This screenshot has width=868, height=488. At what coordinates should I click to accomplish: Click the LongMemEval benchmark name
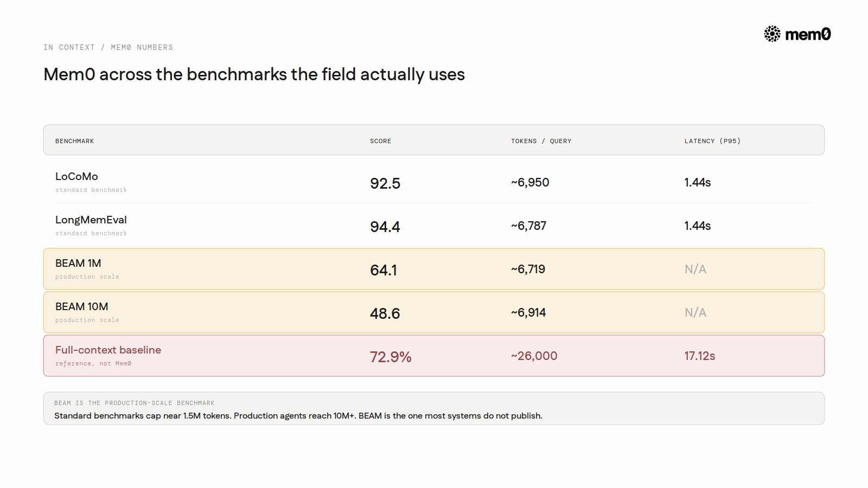91,220
